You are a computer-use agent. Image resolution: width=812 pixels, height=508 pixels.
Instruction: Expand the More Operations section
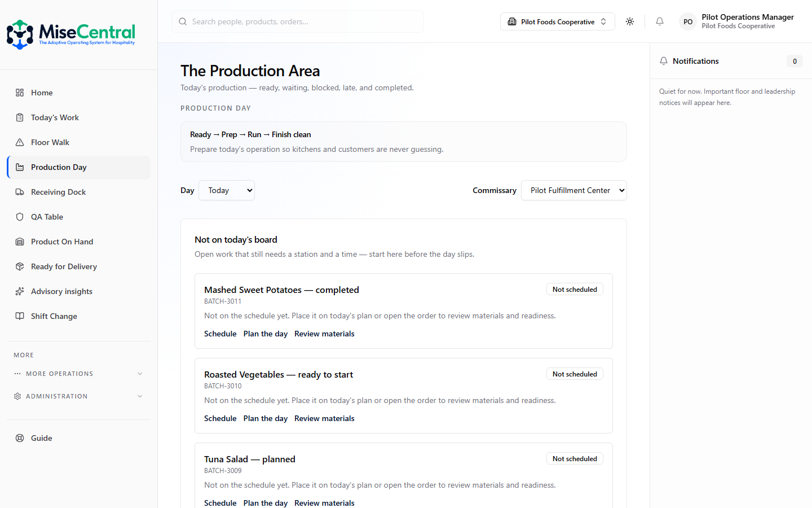(79, 374)
